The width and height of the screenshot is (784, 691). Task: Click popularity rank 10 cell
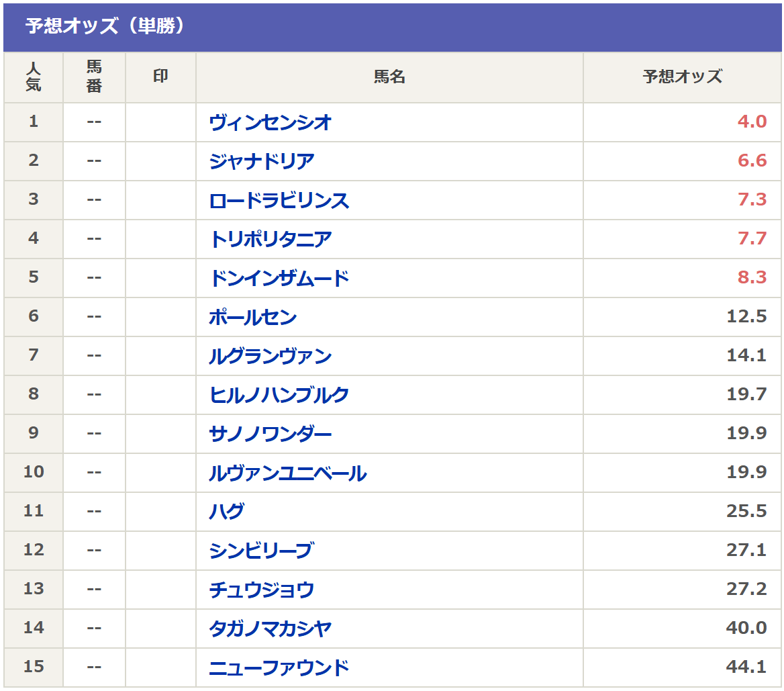click(34, 472)
